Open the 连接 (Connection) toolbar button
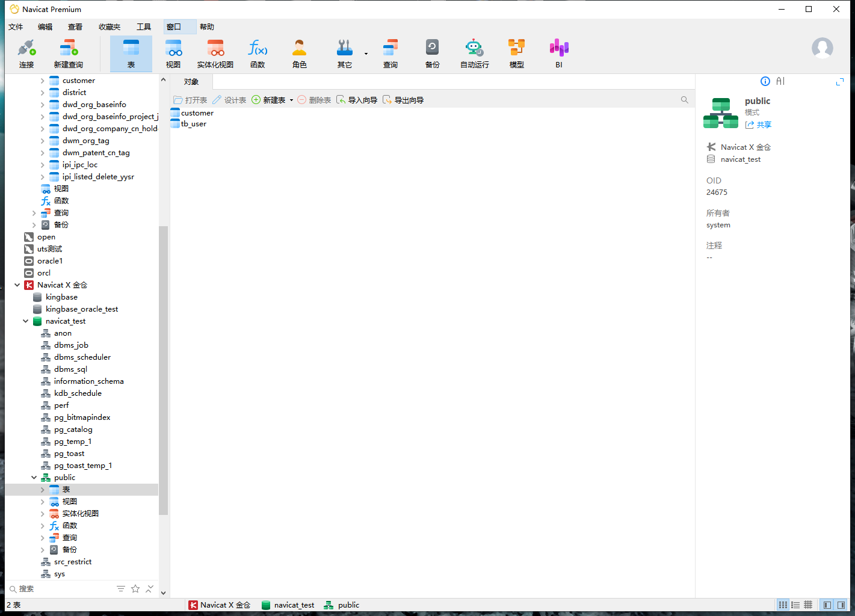 [x=26, y=54]
